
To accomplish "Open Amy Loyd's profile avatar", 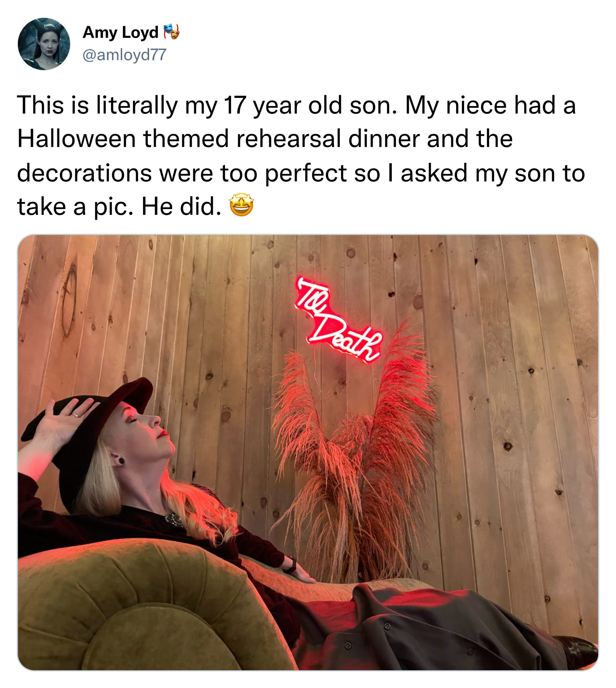I will pos(44,44).
